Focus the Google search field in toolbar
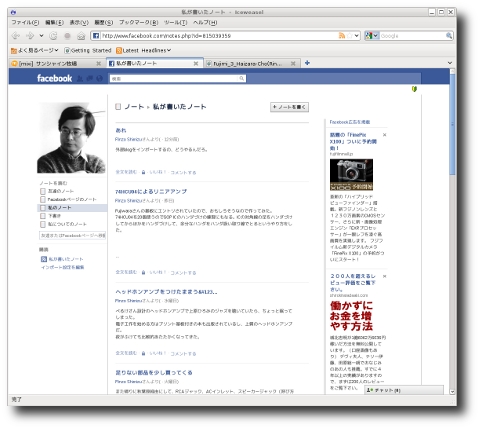 412,36
